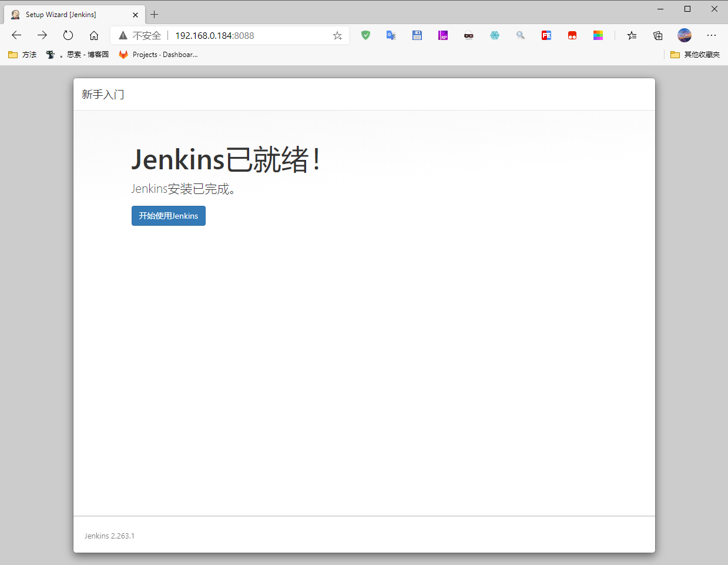Screen dimensions: 728x565
Task: Open the red FE extension icon
Action: [546, 35]
